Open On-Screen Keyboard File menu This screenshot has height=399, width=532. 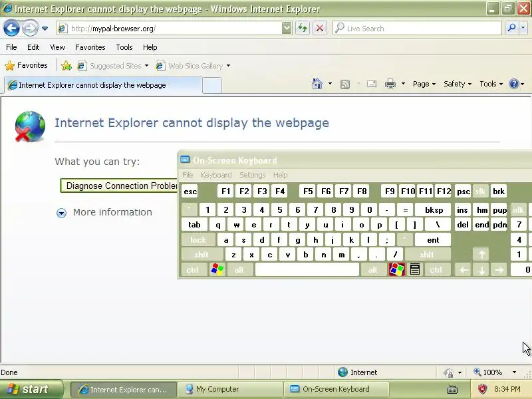[x=188, y=175]
